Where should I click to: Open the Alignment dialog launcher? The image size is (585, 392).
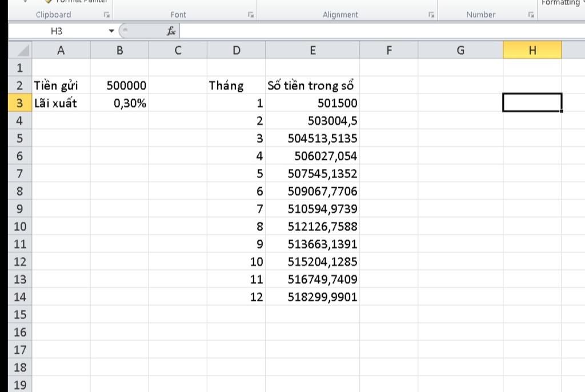[x=431, y=15]
